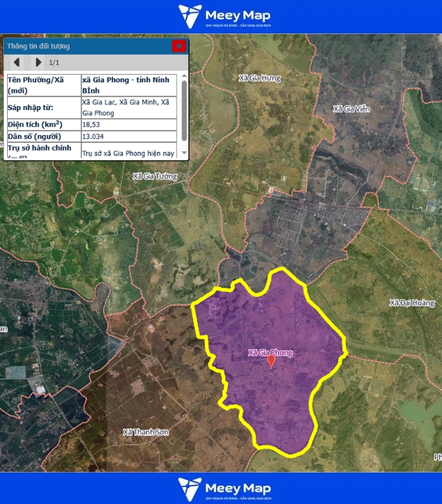The image size is (442, 504).
Task: Click the Xã Thanh Sơn map label
Action: pos(146,433)
